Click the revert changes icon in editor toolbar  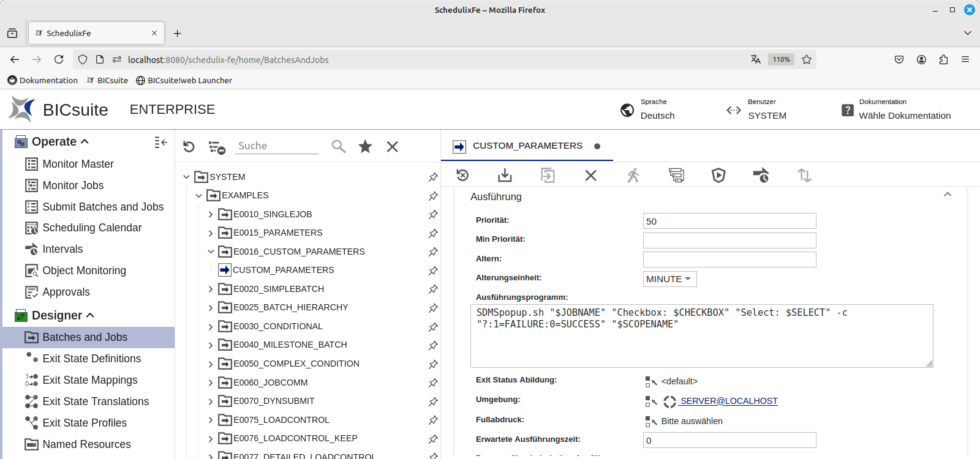pos(462,176)
